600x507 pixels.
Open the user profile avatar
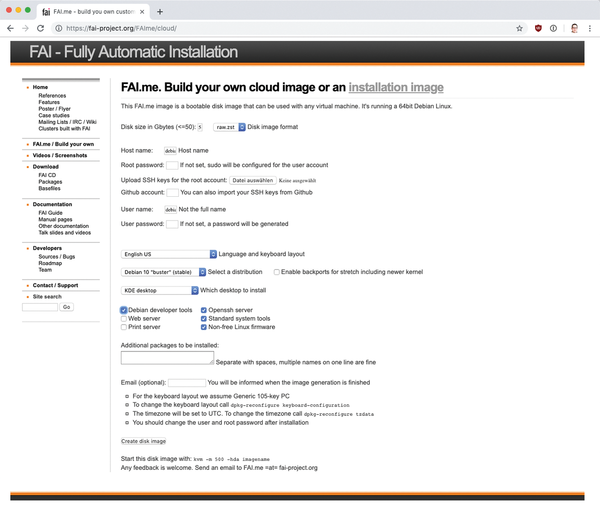(x=574, y=28)
